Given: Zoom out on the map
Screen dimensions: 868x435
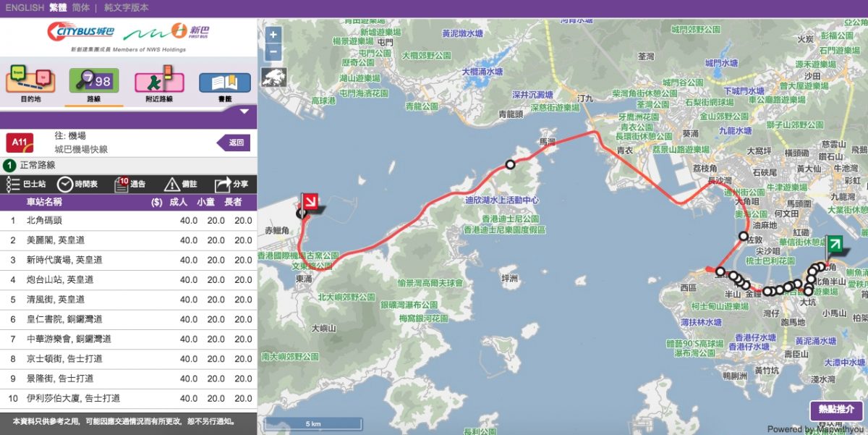Looking at the screenshot, I should pos(273,52).
